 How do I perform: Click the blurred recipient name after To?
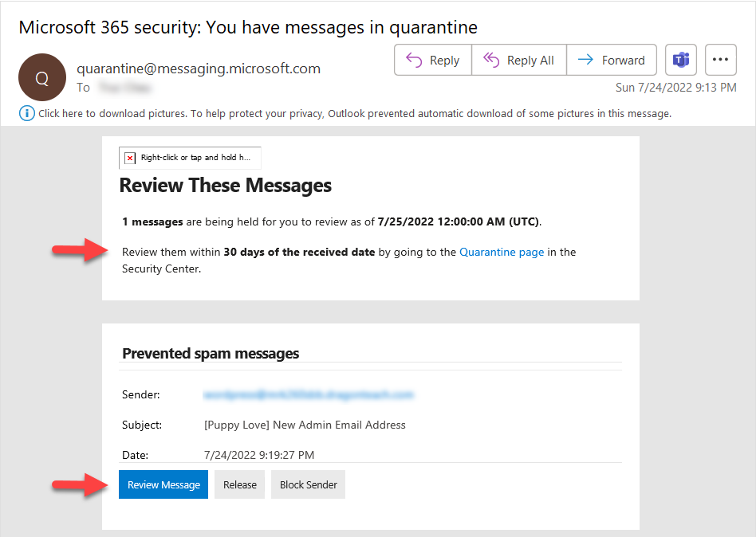pos(125,88)
